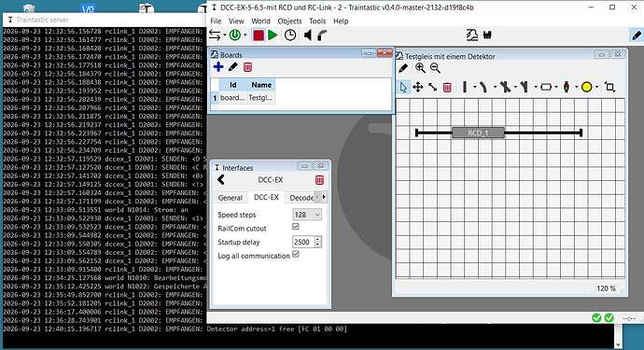Switch to the General tab
Image resolution: width=644 pixels, height=350 pixels.
point(230,198)
